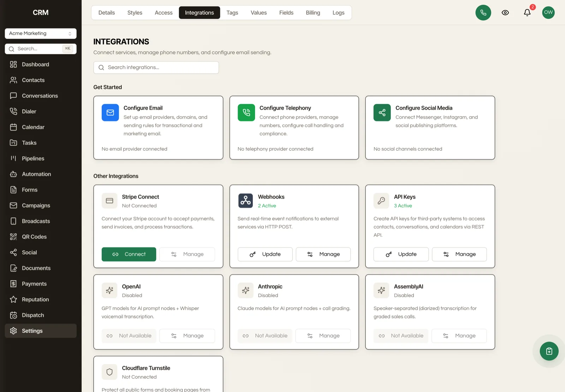The width and height of the screenshot is (565, 392).
Task: Open the Logs tab
Action: (x=338, y=13)
